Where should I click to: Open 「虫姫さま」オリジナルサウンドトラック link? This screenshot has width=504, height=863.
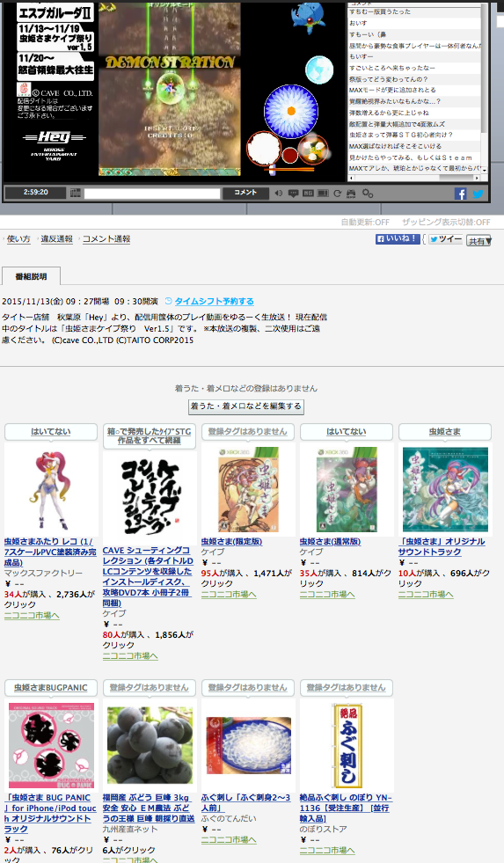click(x=442, y=546)
